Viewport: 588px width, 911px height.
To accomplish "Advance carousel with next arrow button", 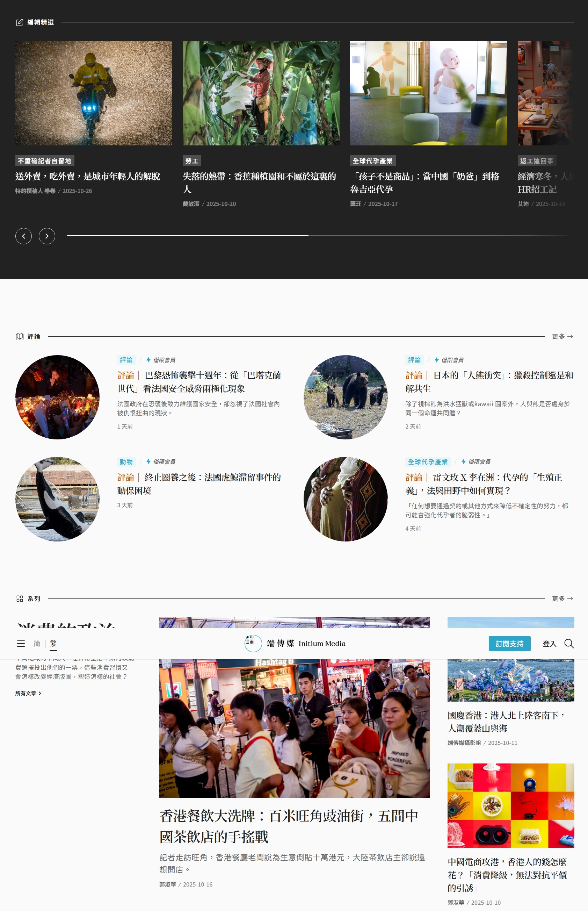I will pyautogui.click(x=47, y=236).
